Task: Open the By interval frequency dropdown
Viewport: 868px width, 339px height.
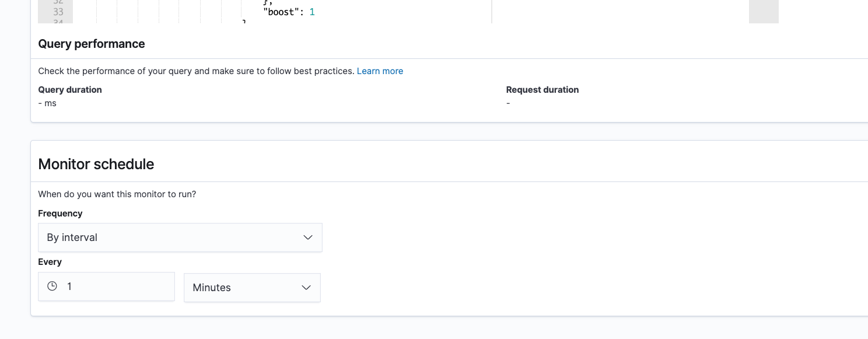Action: (x=180, y=237)
